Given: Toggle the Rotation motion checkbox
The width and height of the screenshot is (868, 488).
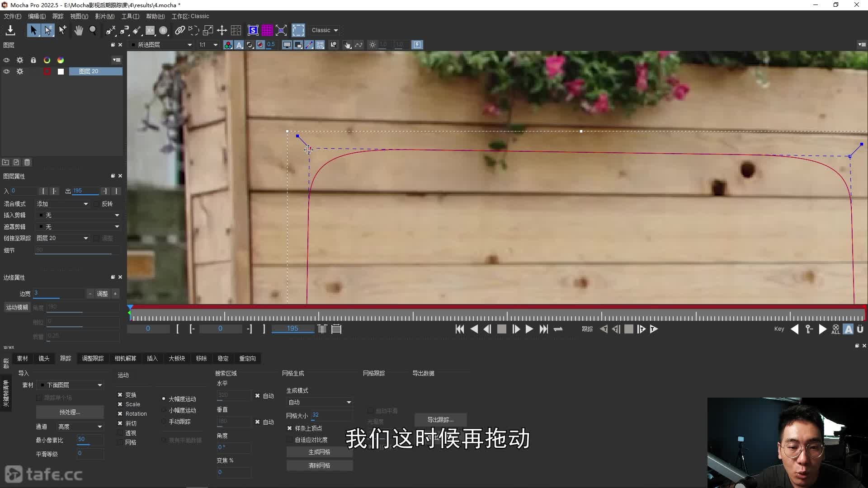Looking at the screenshot, I should (120, 414).
